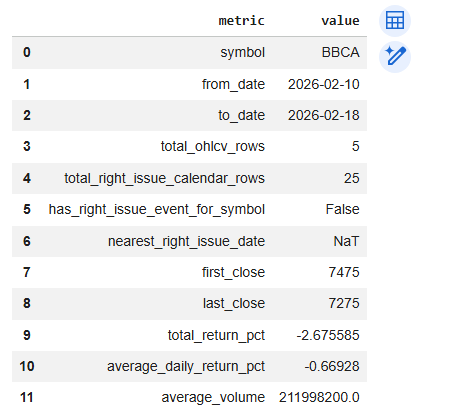Viewport: 463px width, 415px height.
Task: Select the 'has_right_issue_event_for_symbol' cell
Action: 157,209
